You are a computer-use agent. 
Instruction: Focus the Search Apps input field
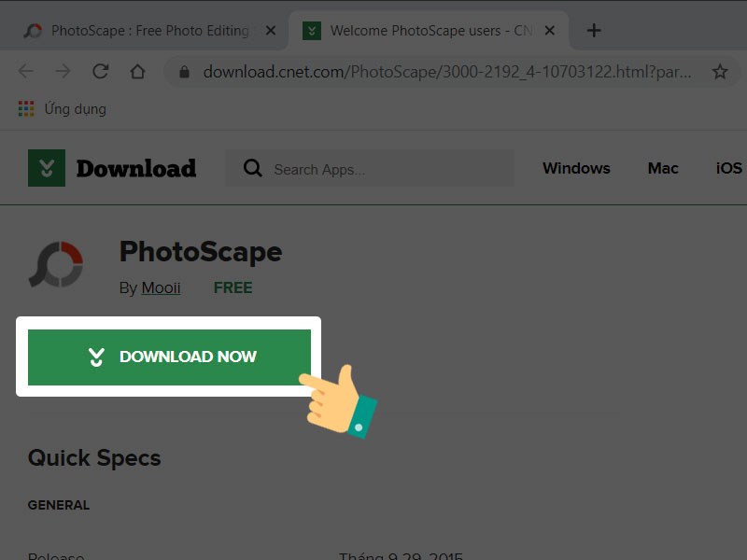pyautogui.click(x=383, y=169)
